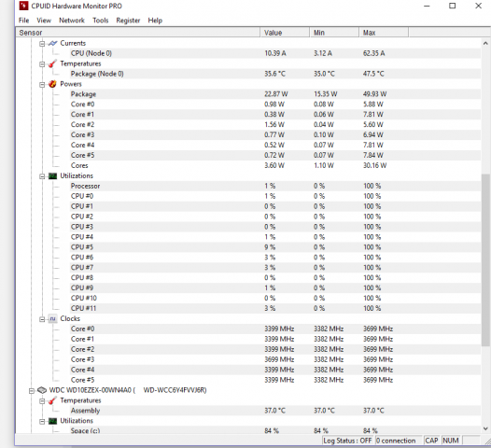
Task: Click the Currents category icon
Action: click(52, 43)
